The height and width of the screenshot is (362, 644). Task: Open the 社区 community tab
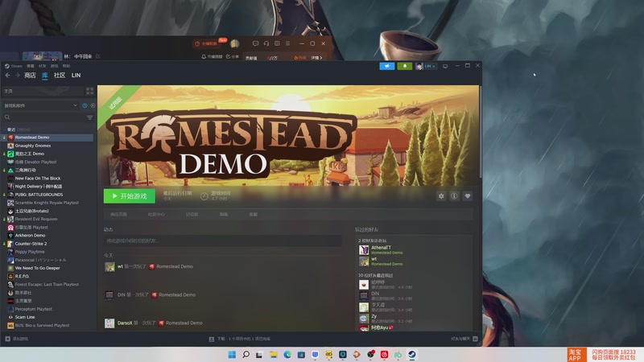tap(60, 75)
